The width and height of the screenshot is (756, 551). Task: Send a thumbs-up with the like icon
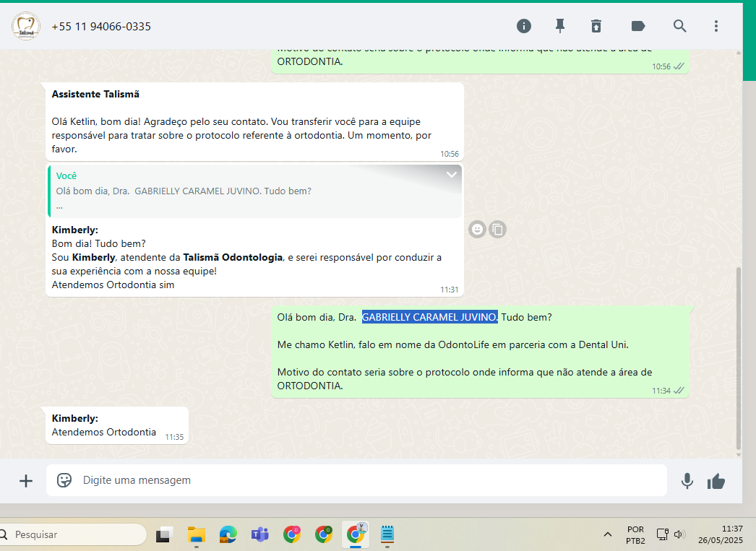(716, 481)
